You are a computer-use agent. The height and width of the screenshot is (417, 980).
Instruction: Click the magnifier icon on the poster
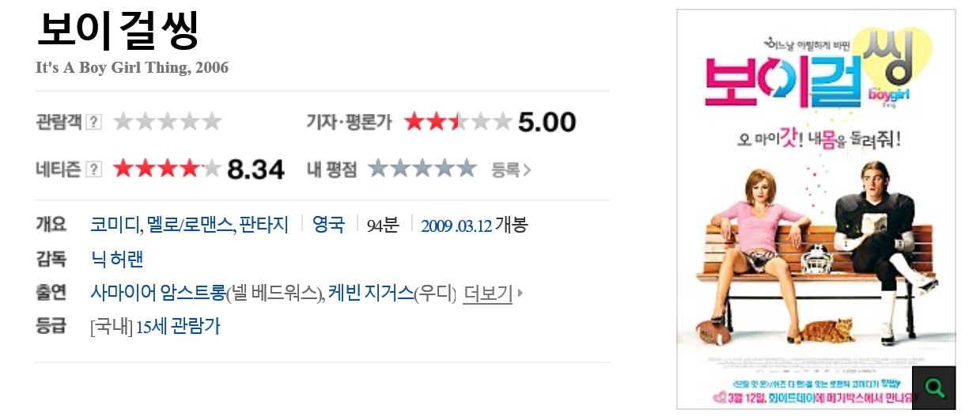coord(934,388)
